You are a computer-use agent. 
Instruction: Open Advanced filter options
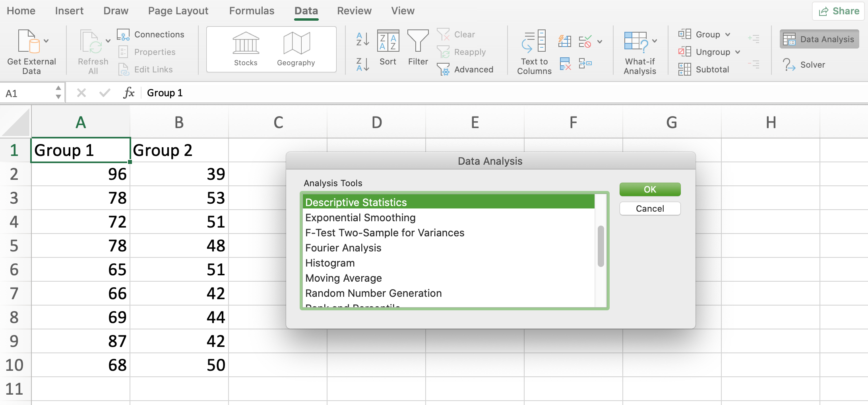click(x=443, y=70)
